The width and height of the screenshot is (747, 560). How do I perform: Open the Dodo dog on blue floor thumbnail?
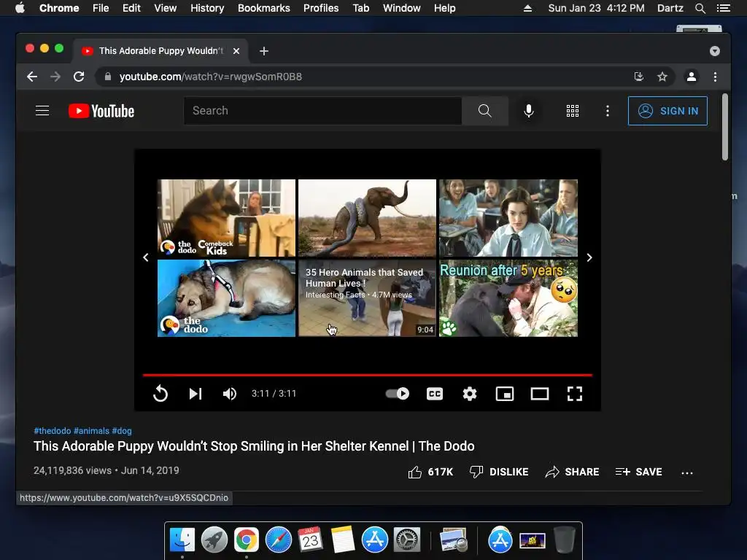[x=226, y=298]
